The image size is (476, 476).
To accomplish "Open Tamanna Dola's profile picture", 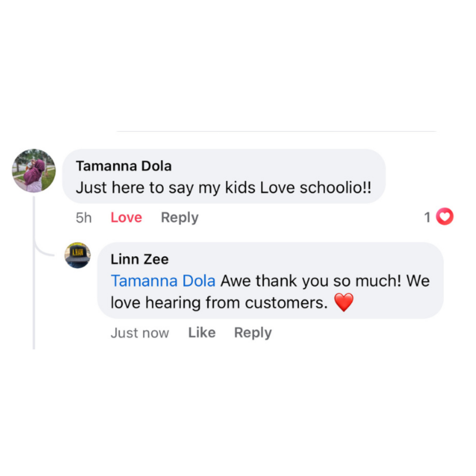I will click(34, 171).
